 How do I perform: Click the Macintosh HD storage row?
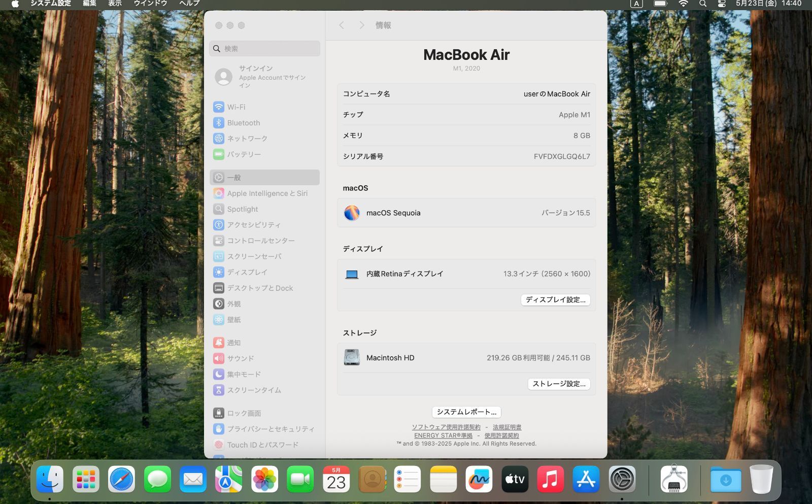pos(466,358)
